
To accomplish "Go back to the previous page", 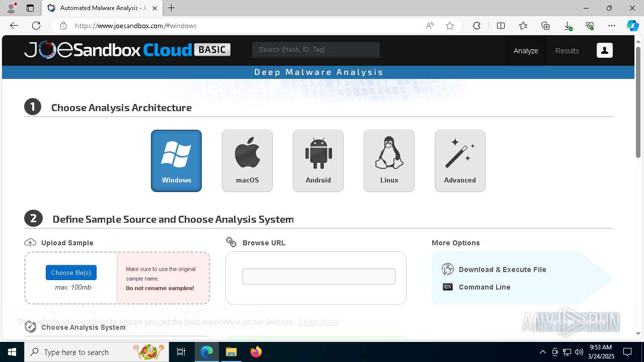I will point(14,26).
